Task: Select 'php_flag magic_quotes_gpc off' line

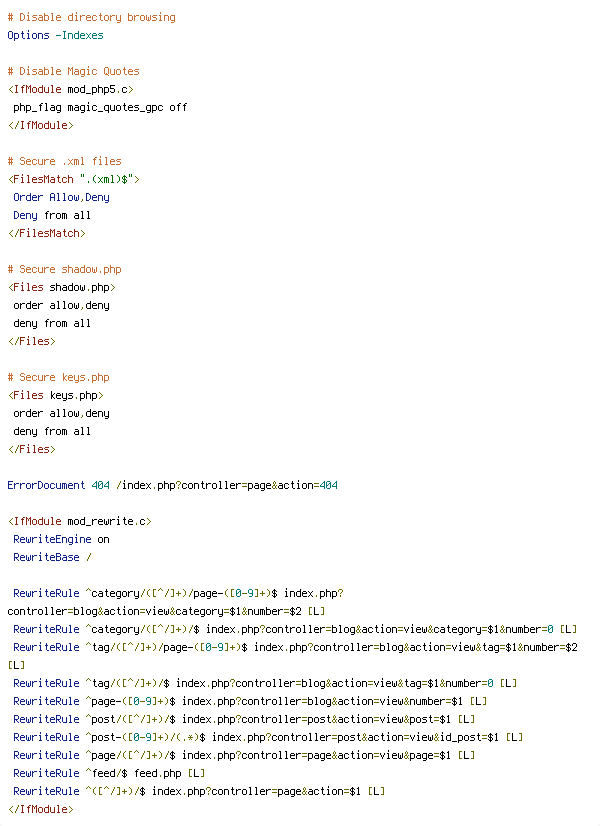Action: [x=100, y=107]
